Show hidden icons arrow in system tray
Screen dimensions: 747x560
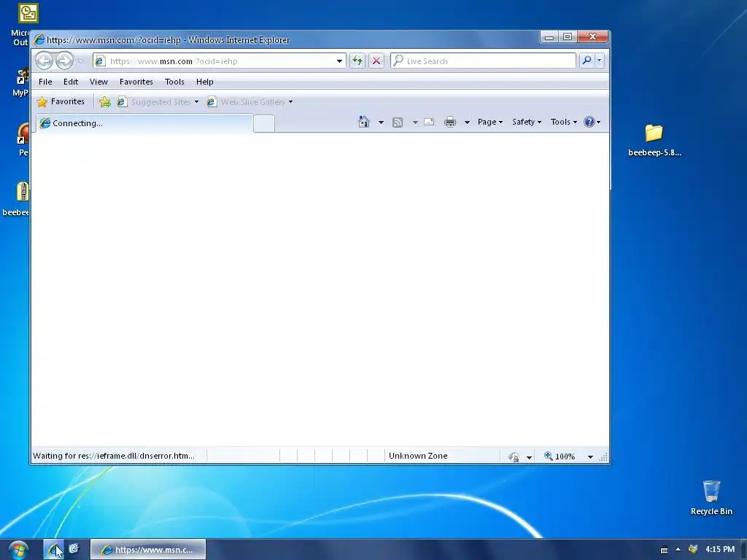click(x=678, y=550)
